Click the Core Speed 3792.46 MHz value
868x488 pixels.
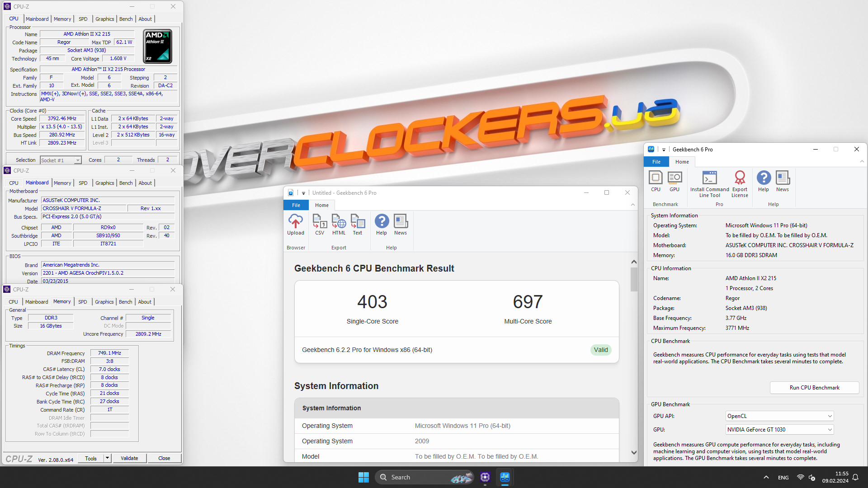[x=62, y=118]
